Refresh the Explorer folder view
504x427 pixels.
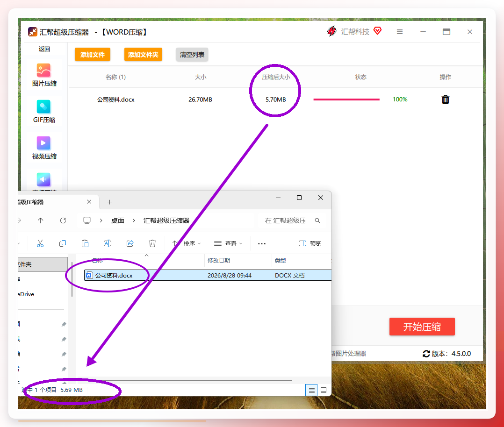(63, 221)
